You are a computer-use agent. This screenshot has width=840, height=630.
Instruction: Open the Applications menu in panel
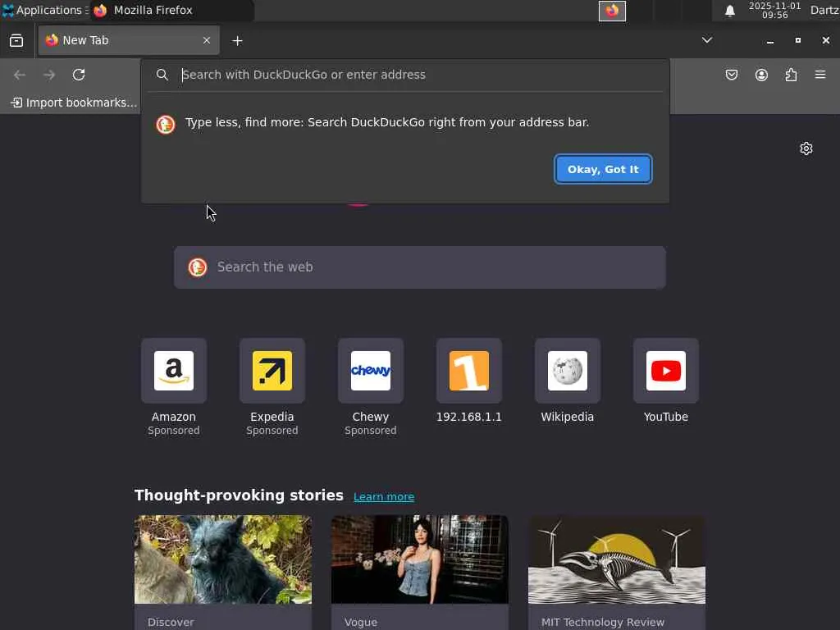(45, 10)
